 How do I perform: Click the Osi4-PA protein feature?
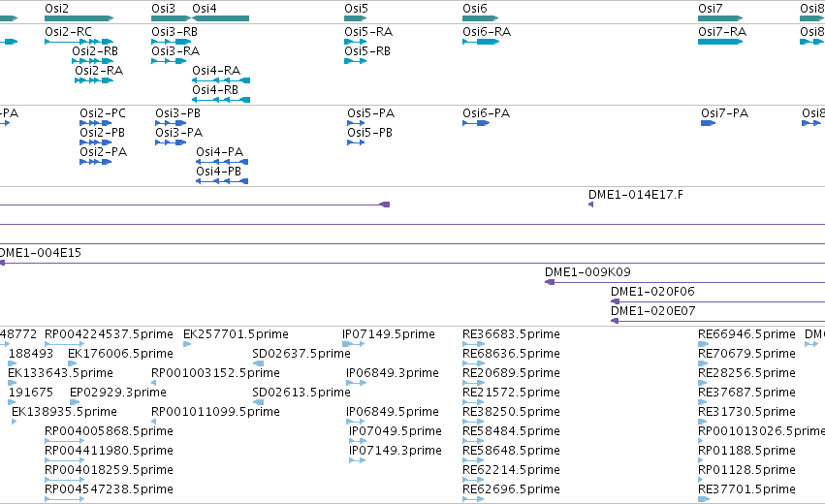coord(222,162)
